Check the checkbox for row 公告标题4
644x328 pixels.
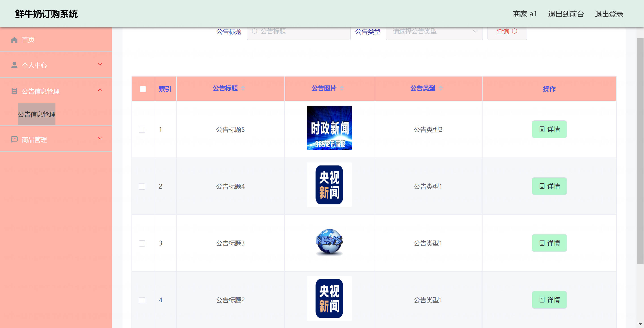tap(142, 186)
